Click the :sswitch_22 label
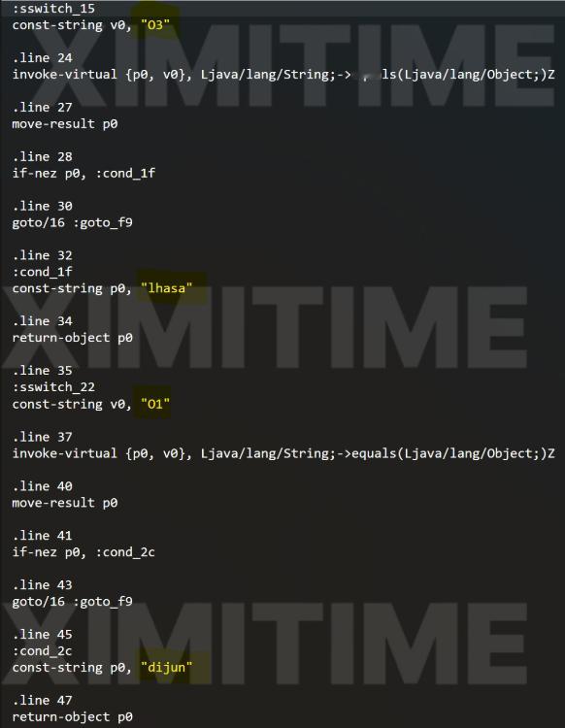This screenshot has width=565, height=728. [53, 386]
